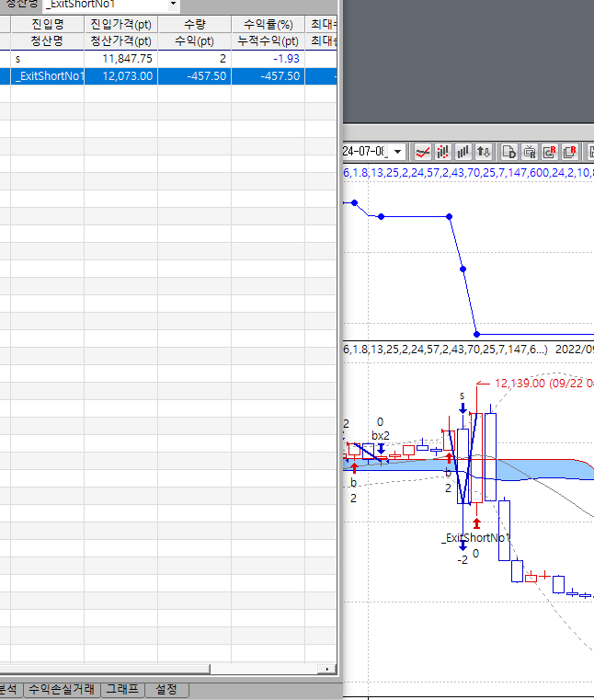The width and height of the screenshot is (594, 700).
Task: Open the _ExitShortNo1 exit name dropdown
Action: click(x=173, y=5)
